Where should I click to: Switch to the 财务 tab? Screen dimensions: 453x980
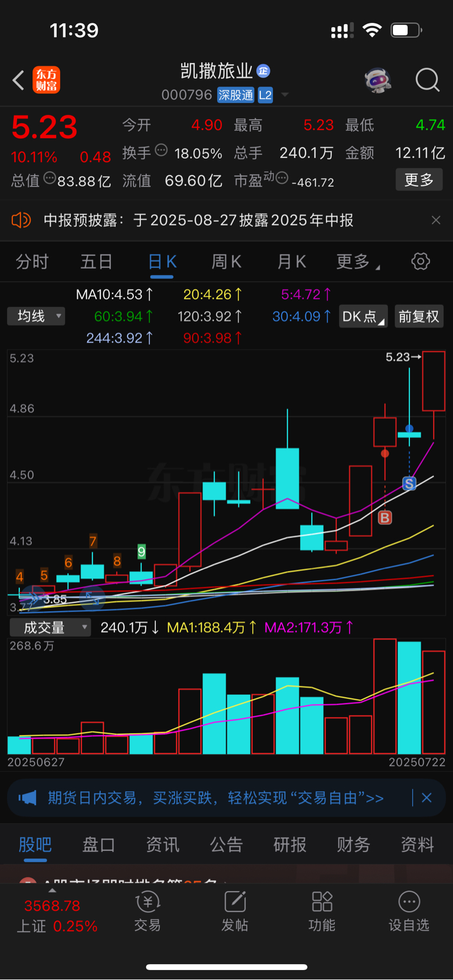click(x=353, y=844)
